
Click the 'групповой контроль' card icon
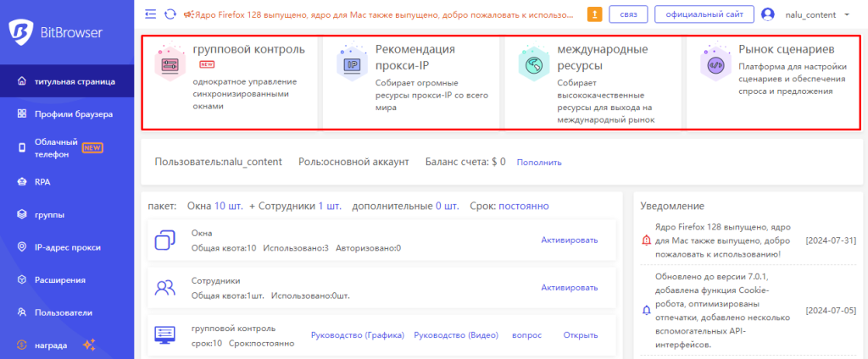coord(170,63)
